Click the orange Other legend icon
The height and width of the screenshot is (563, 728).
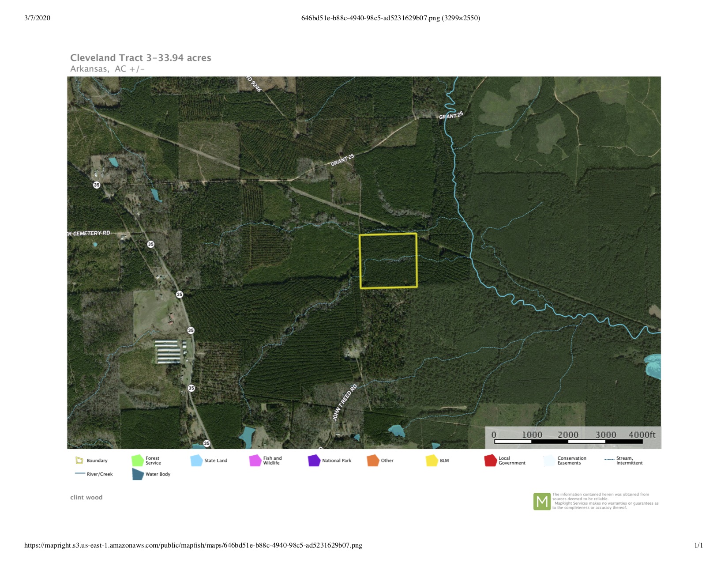coord(373,461)
